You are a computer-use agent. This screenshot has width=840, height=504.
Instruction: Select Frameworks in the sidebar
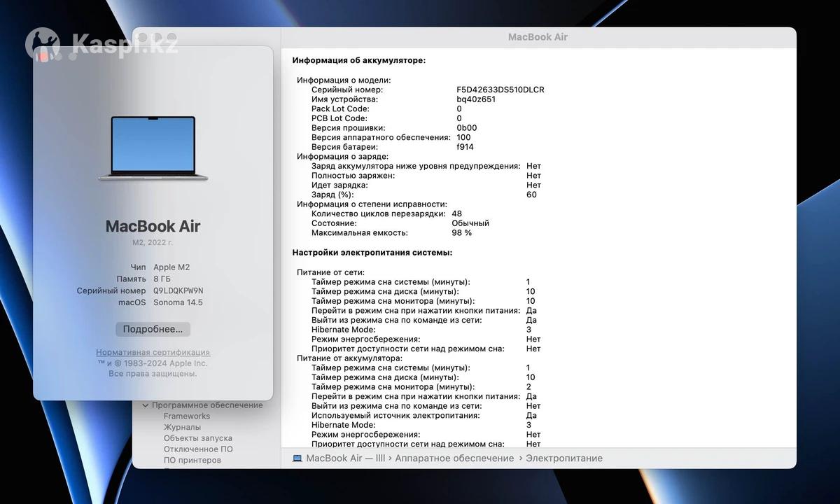tap(187, 416)
